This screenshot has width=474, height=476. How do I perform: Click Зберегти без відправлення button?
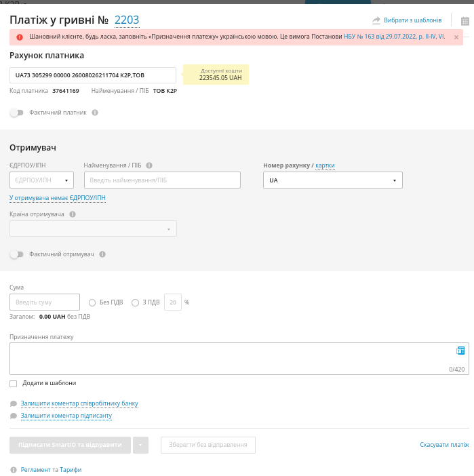pos(208,445)
